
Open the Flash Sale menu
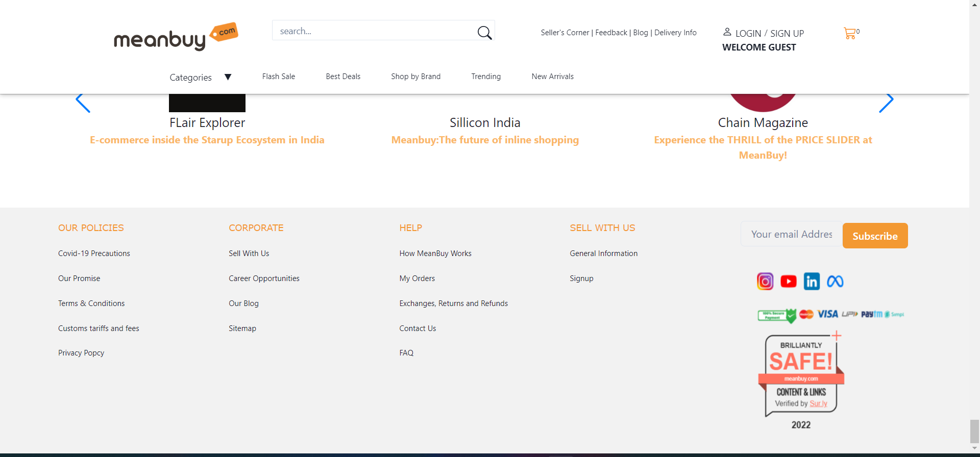(x=279, y=77)
